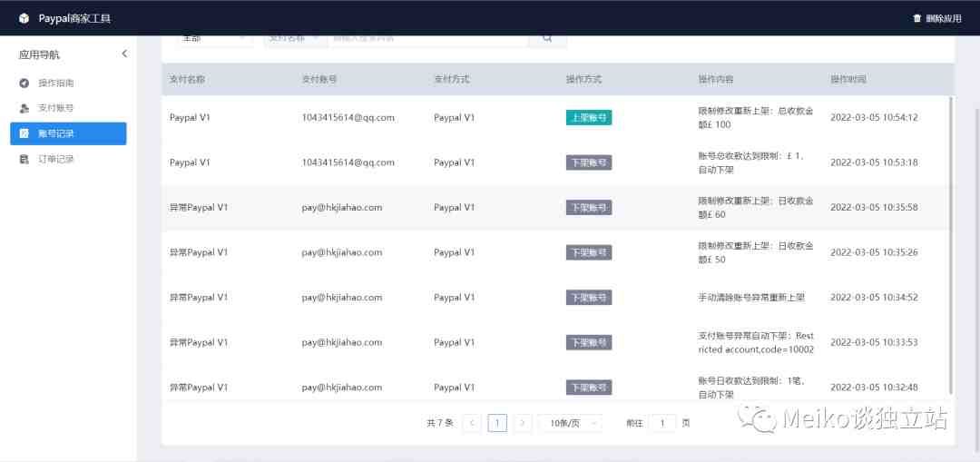The image size is (980, 462).
Task: Click the 日收款金额£ 60 operation text
Action: click(x=756, y=208)
